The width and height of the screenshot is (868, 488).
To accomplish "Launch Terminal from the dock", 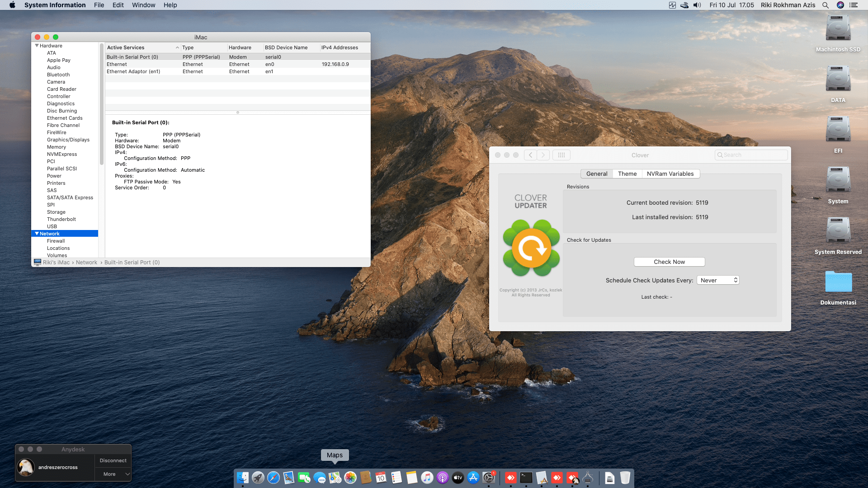I will 526,478.
